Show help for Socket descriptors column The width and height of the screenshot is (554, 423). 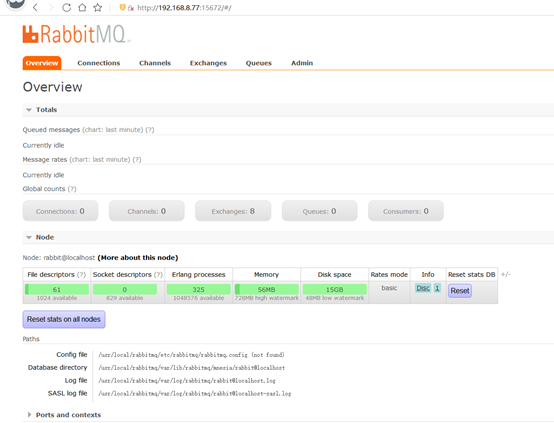(x=158, y=275)
